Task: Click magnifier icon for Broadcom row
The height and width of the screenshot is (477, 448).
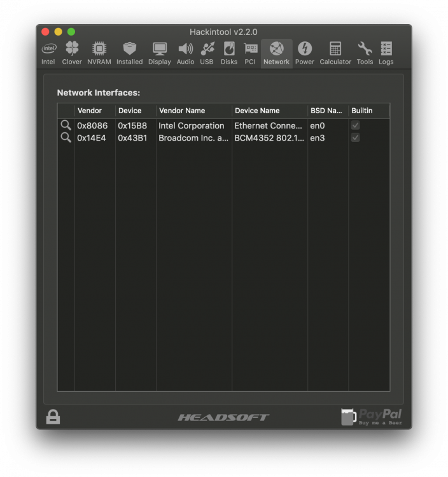Action: pyautogui.click(x=66, y=137)
